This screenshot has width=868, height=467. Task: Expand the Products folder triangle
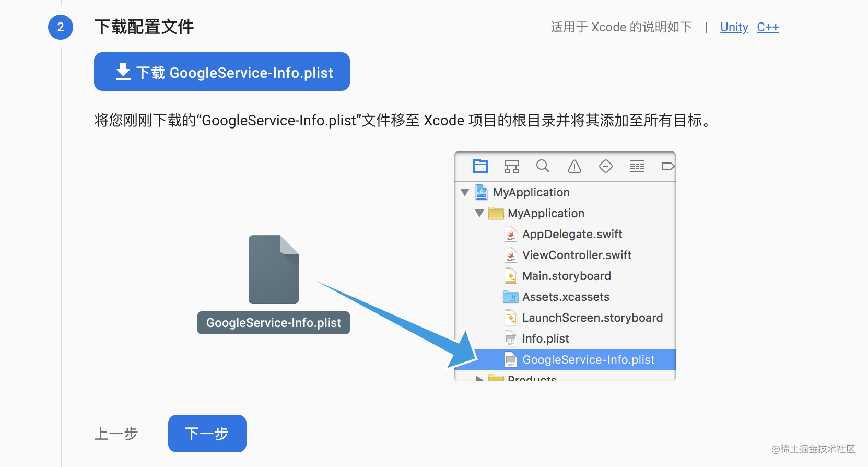coord(479,379)
